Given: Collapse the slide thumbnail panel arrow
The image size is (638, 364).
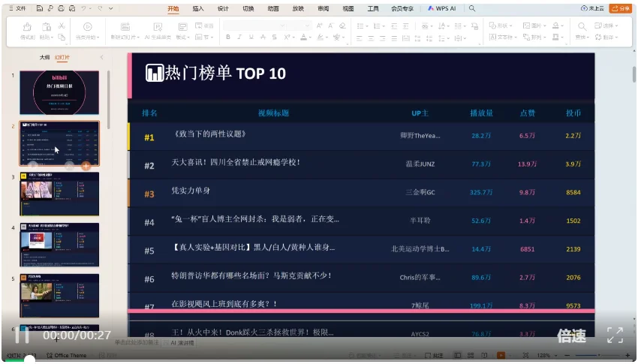Looking at the screenshot, I should 102,57.
